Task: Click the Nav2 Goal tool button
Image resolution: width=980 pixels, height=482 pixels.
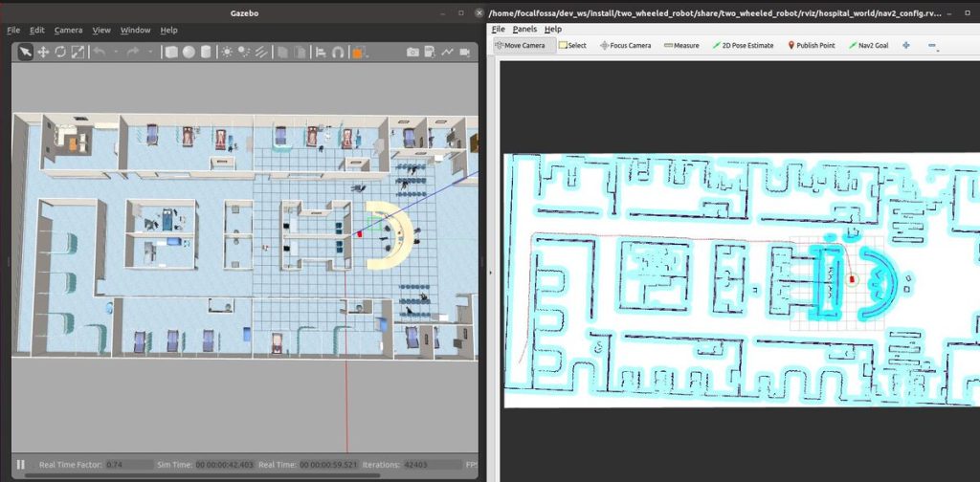Action: pyautogui.click(x=867, y=45)
